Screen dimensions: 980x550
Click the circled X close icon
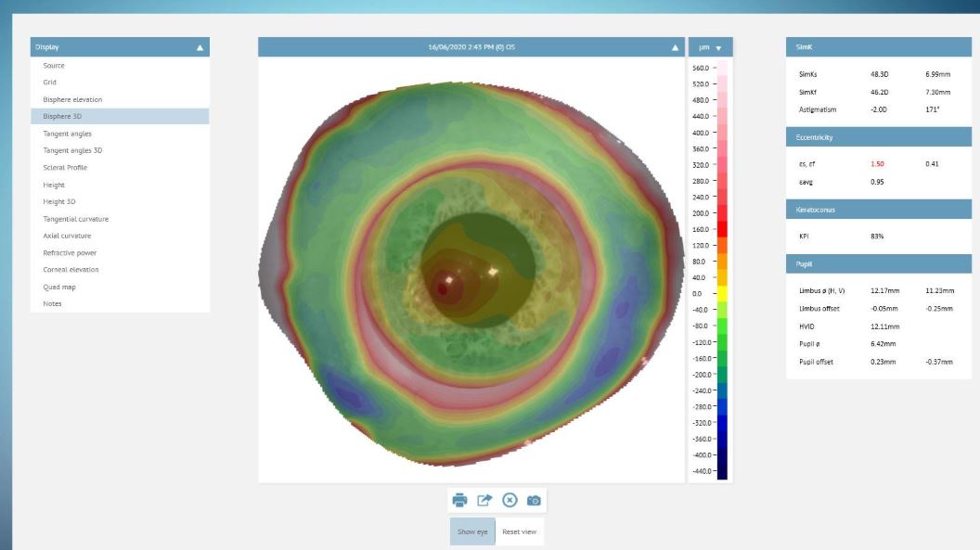[510, 500]
